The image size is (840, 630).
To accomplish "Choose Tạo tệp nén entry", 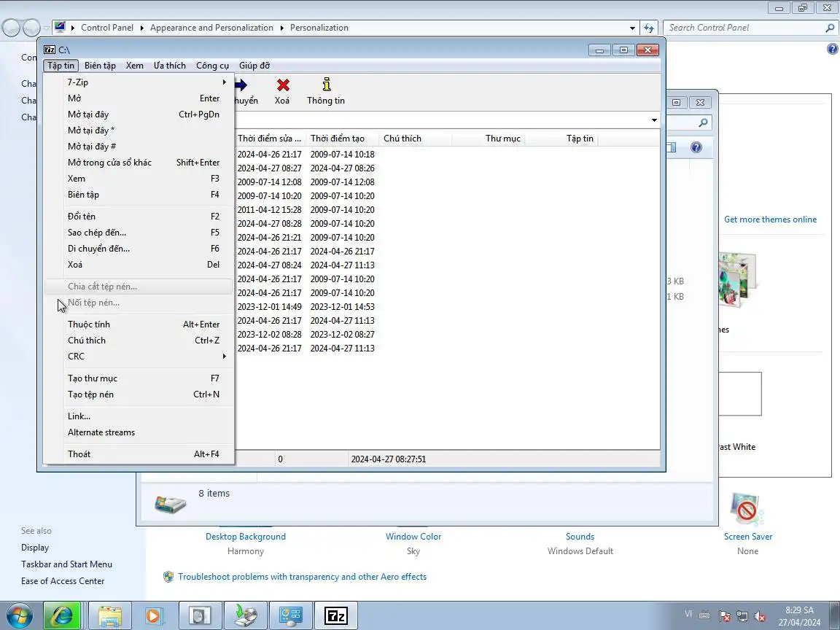I will point(139,394).
